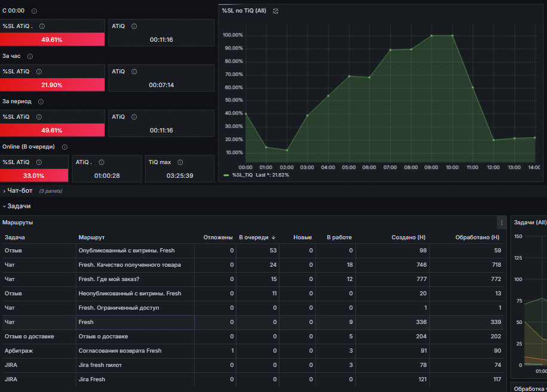Expand the Чат-бот dashboard row
This screenshot has width=547, height=392.
(20, 191)
